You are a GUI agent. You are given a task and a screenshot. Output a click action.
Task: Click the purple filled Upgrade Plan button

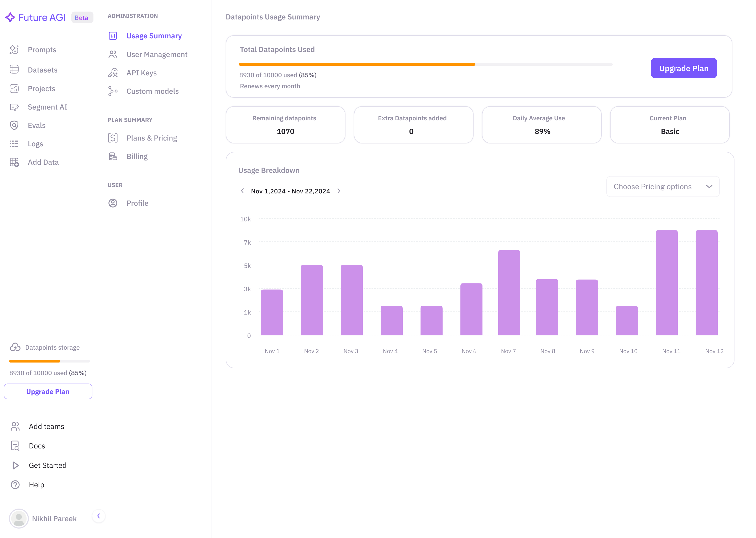684,68
